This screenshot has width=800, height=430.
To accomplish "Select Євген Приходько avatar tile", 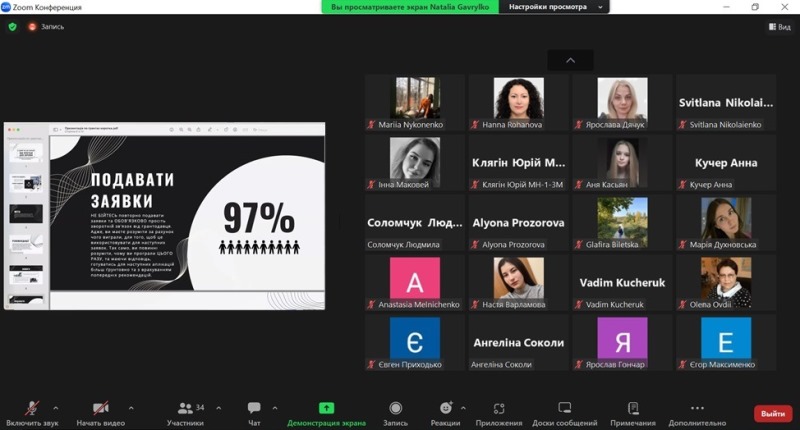I will [415, 342].
